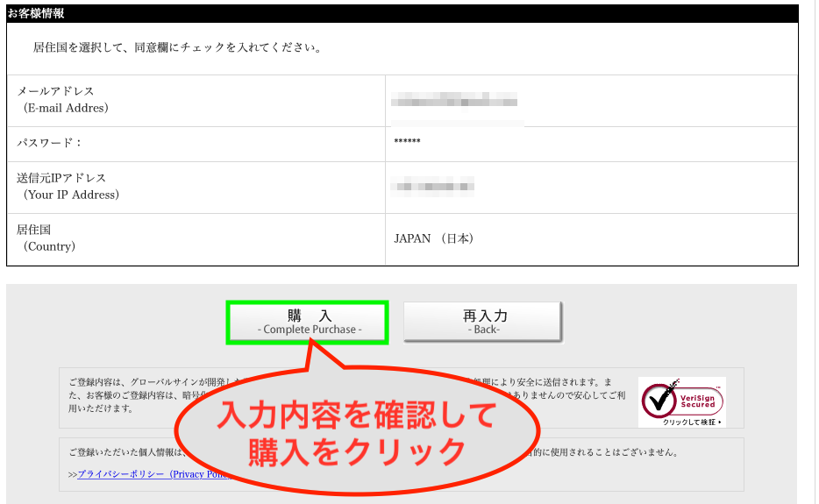Click the メールアドレス (E-mail Addres) label
The height and width of the screenshot is (504, 819).
[63, 100]
